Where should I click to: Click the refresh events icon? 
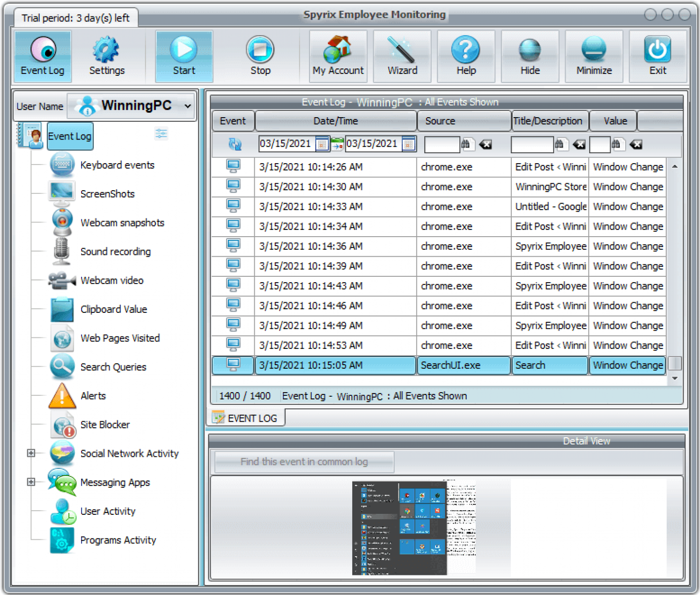coord(234,144)
